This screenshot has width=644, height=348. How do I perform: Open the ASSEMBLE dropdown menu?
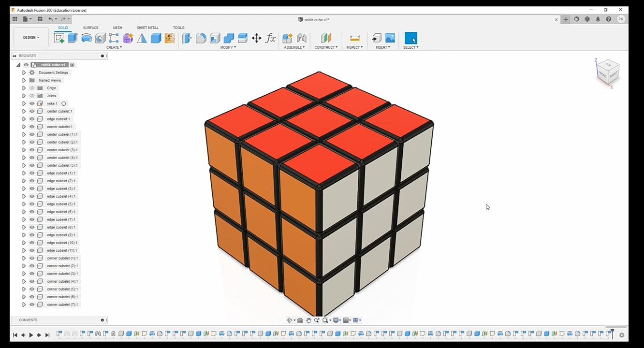294,47
